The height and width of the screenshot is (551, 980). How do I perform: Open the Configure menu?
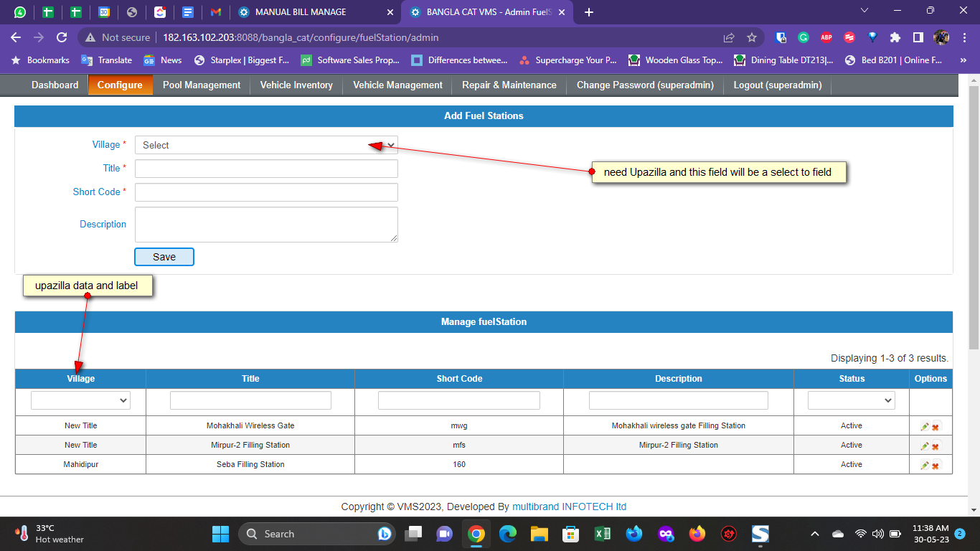tap(120, 85)
